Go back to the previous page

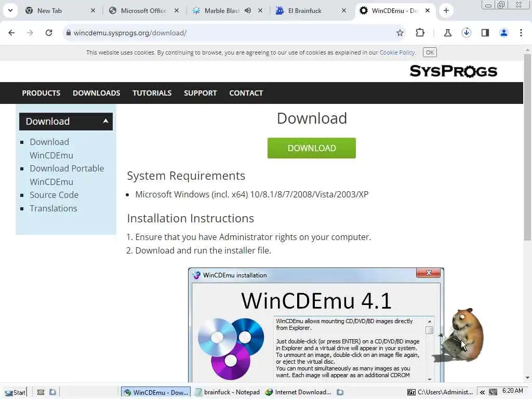point(11,33)
